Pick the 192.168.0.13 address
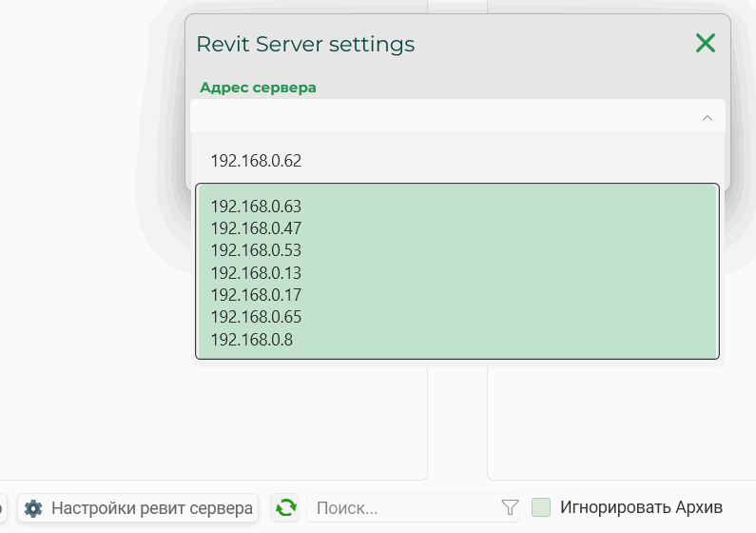The height and width of the screenshot is (533, 756). [256, 273]
